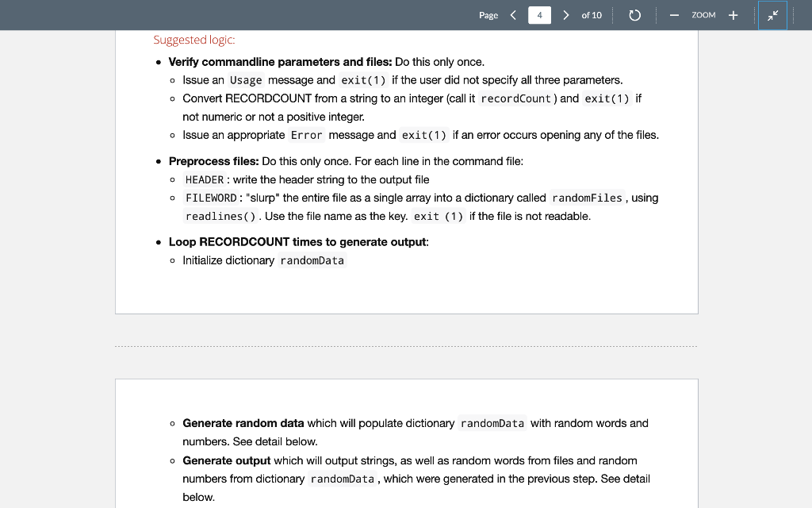Screen dimensions: 812x508
Task: Click the 'randomData' token under Loop RECORDCOUNT
Action: pyautogui.click(x=312, y=260)
